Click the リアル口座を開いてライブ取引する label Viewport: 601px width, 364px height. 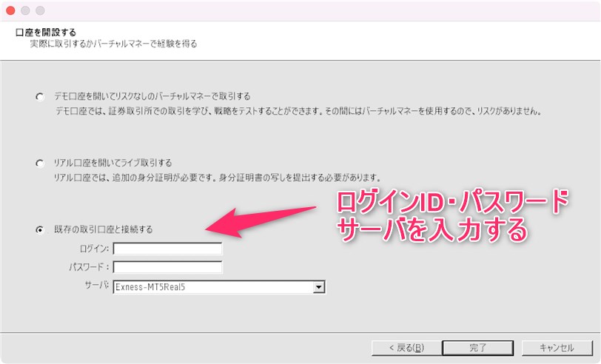[x=113, y=163]
